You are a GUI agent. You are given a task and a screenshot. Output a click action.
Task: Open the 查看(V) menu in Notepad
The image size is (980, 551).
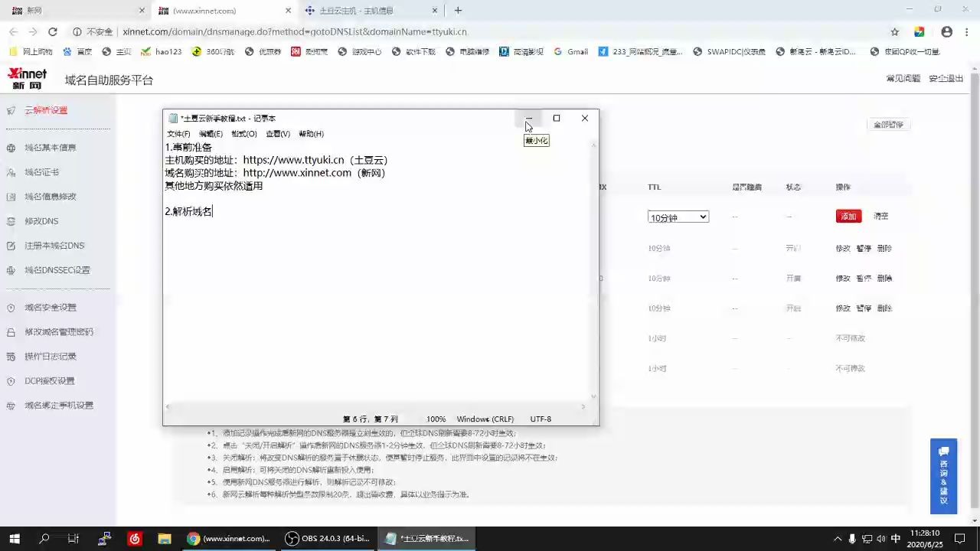point(278,134)
